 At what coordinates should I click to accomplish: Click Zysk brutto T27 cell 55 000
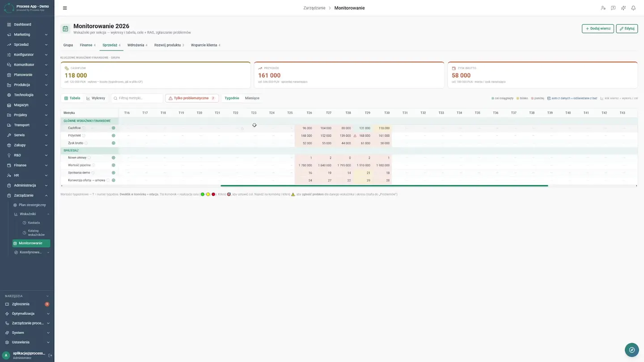tap(324, 143)
